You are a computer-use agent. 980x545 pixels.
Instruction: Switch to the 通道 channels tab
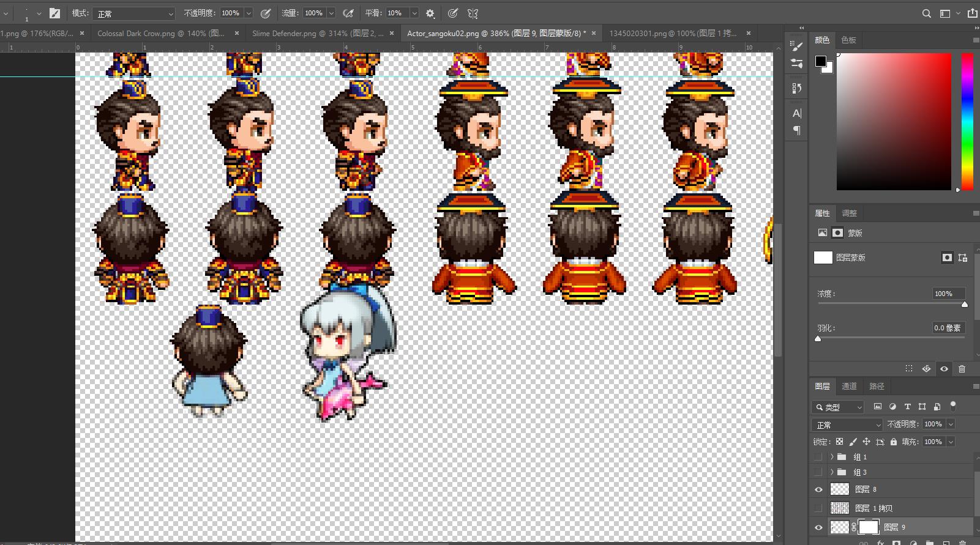tap(849, 387)
